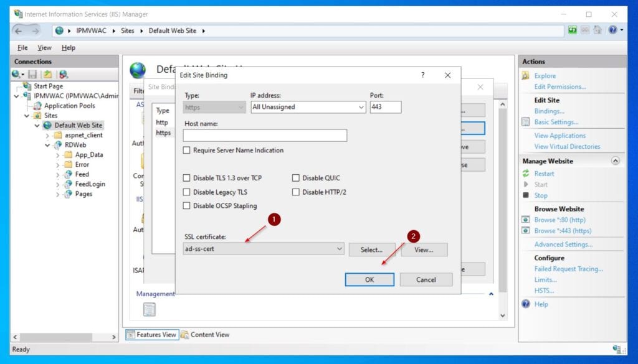Open Advanced Settings... link
Screen dimensions: 638x364
click(563, 245)
